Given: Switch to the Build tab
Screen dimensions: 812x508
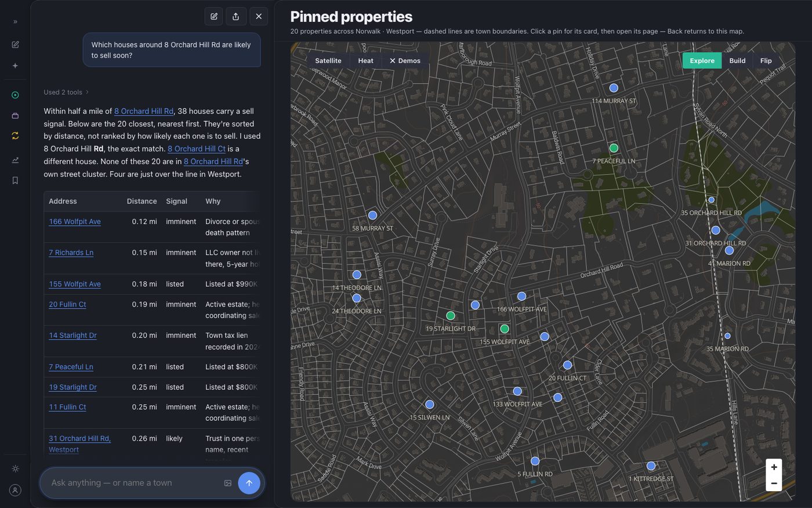Looking at the screenshot, I should coord(737,60).
